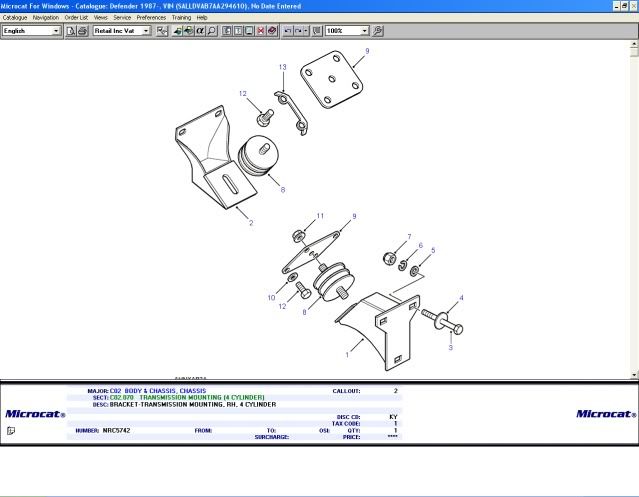Select callout 5 on the diagram
The image size is (639, 497).
point(433,250)
